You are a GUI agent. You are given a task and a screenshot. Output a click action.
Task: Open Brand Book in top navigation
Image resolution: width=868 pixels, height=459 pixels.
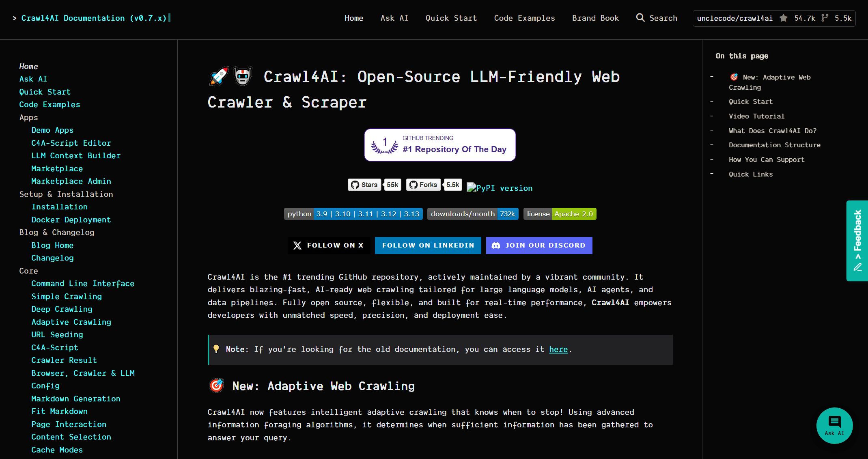tap(595, 18)
